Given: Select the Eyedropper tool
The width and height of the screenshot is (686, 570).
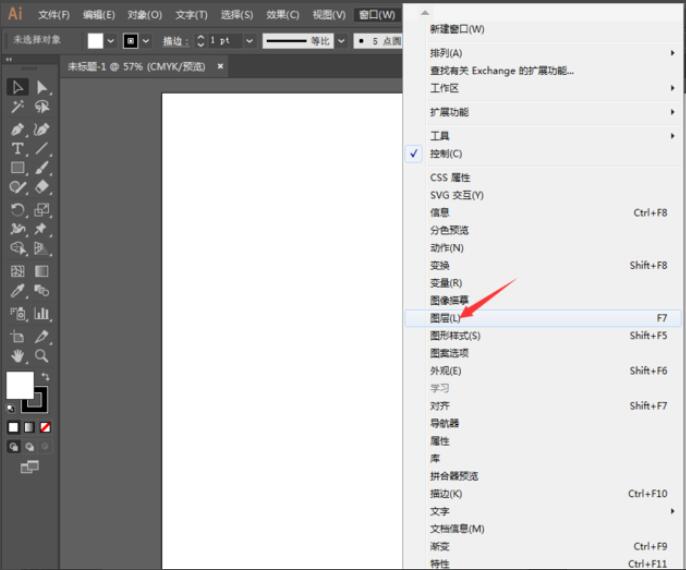Looking at the screenshot, I should click(x=18, y=291).
